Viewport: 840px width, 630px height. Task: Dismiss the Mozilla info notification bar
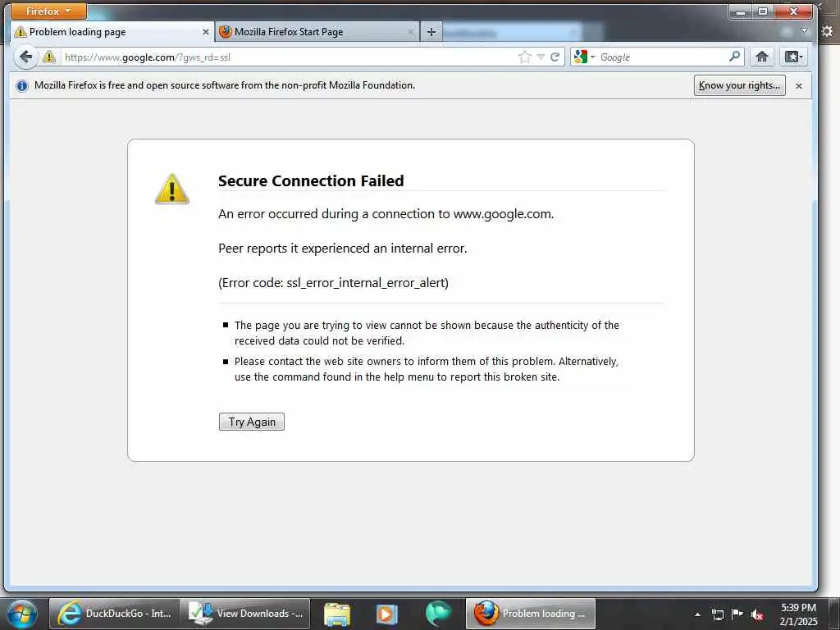click(x=799, y=85)
